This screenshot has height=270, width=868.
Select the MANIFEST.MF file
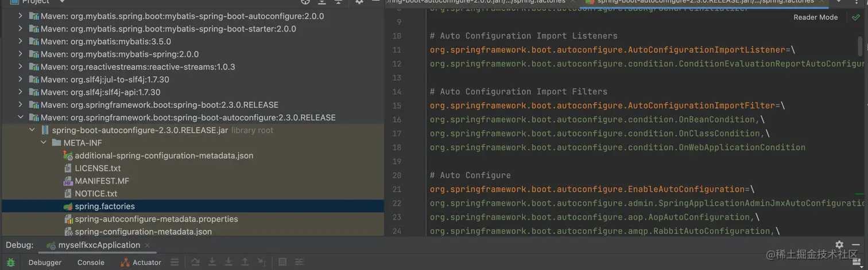pyautogui.click(x=102, y=181)
